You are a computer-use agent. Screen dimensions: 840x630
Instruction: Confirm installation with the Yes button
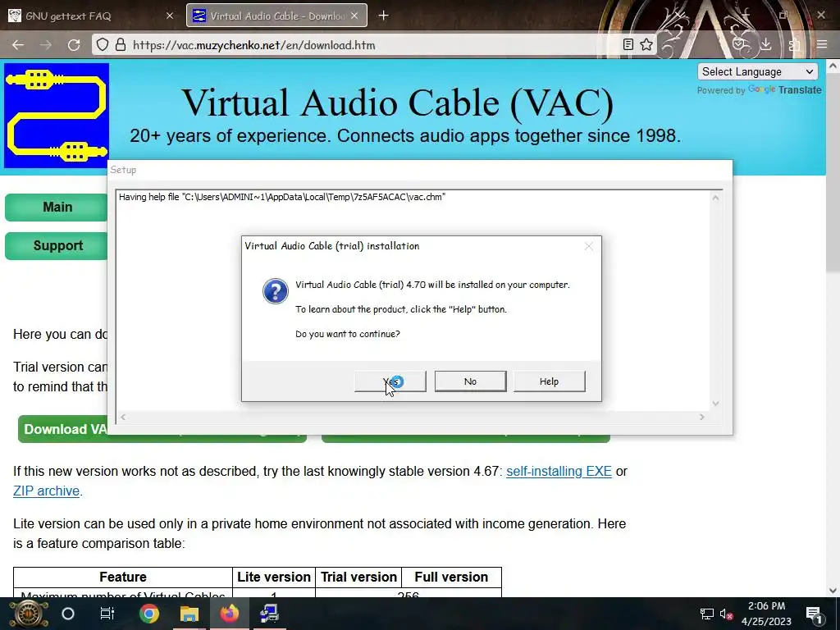390,381
